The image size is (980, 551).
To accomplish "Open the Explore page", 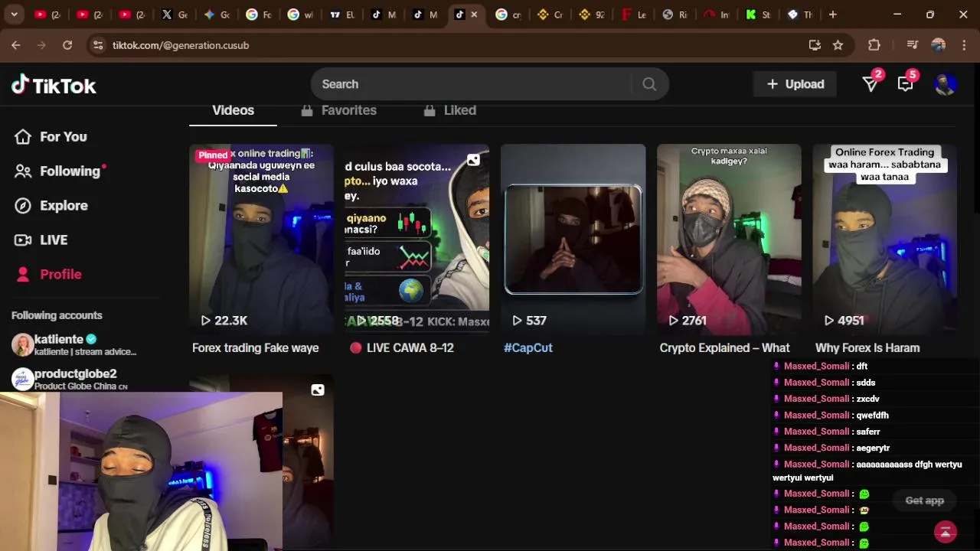I will tap(51, 206).
